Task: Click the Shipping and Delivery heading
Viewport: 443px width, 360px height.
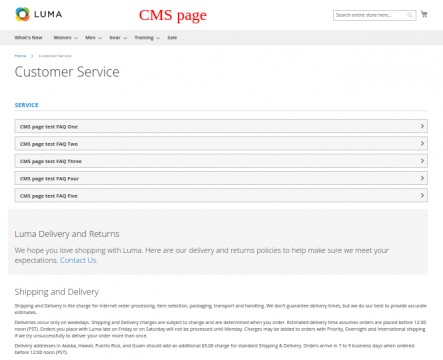Action: pyautogui.click(x=57, y=292)
